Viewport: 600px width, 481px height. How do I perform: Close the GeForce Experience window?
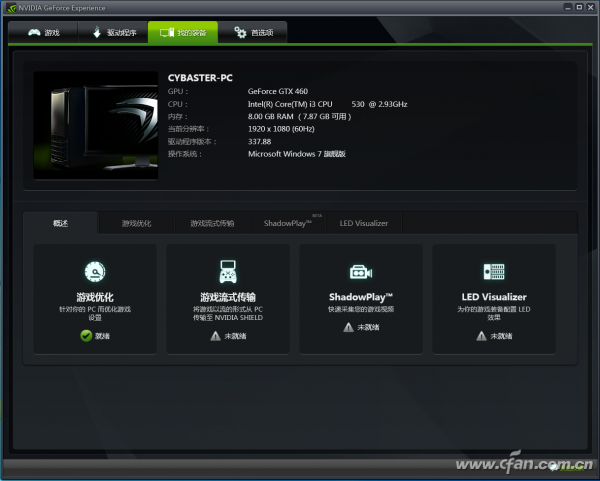pyautogui.click(x=591, y=7)
